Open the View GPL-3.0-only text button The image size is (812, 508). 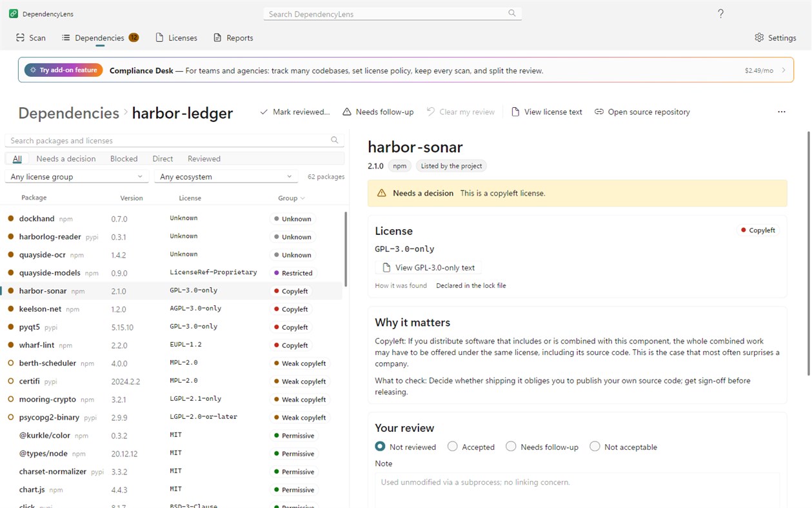tap(428, 267)
